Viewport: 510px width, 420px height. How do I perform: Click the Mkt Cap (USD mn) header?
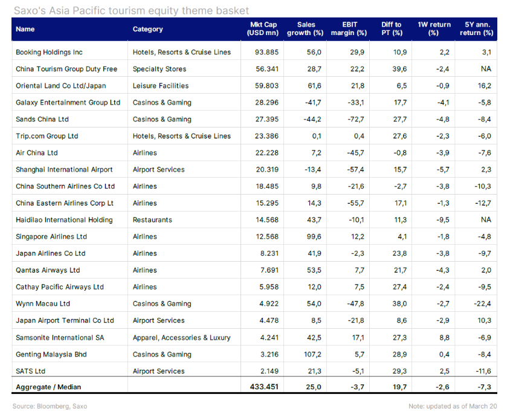[263, 28]
